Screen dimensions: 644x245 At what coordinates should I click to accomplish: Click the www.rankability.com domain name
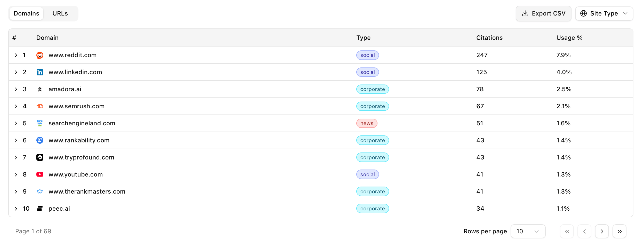(x=79, y=140)
